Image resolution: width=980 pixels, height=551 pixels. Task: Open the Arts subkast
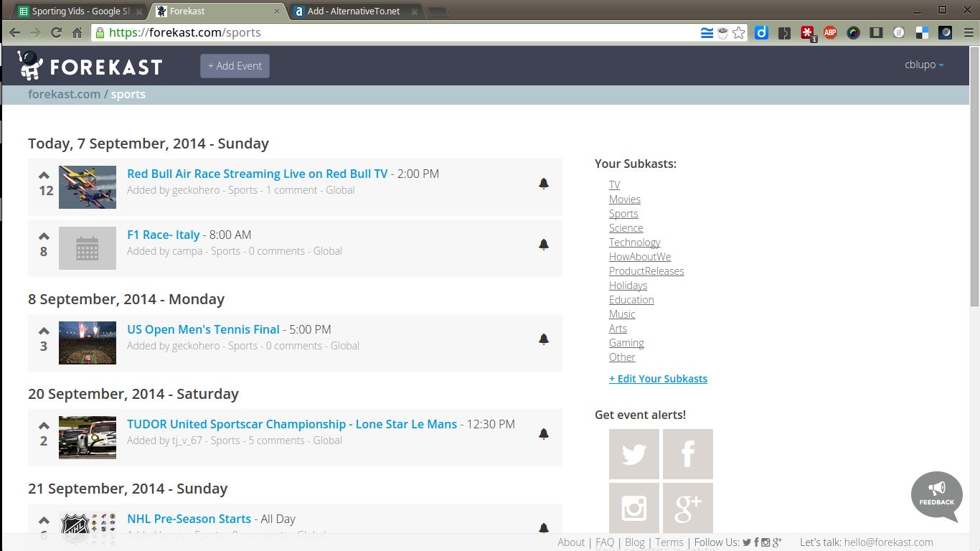pyautogui.click(x=618, y=329)
